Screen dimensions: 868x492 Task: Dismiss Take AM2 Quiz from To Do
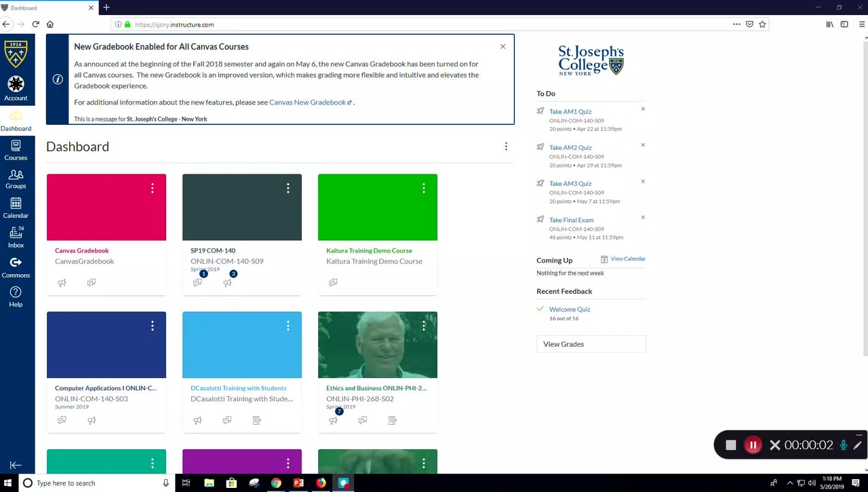tap(643, 145)
